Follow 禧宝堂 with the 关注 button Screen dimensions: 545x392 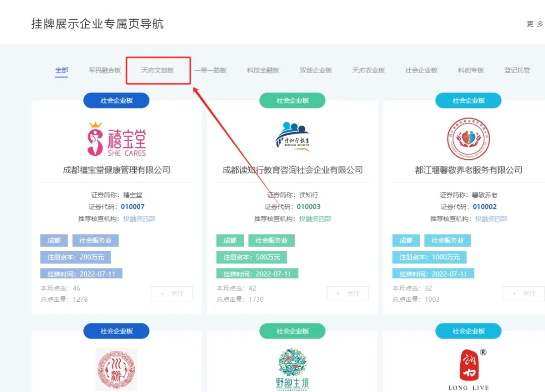point(172,294)
